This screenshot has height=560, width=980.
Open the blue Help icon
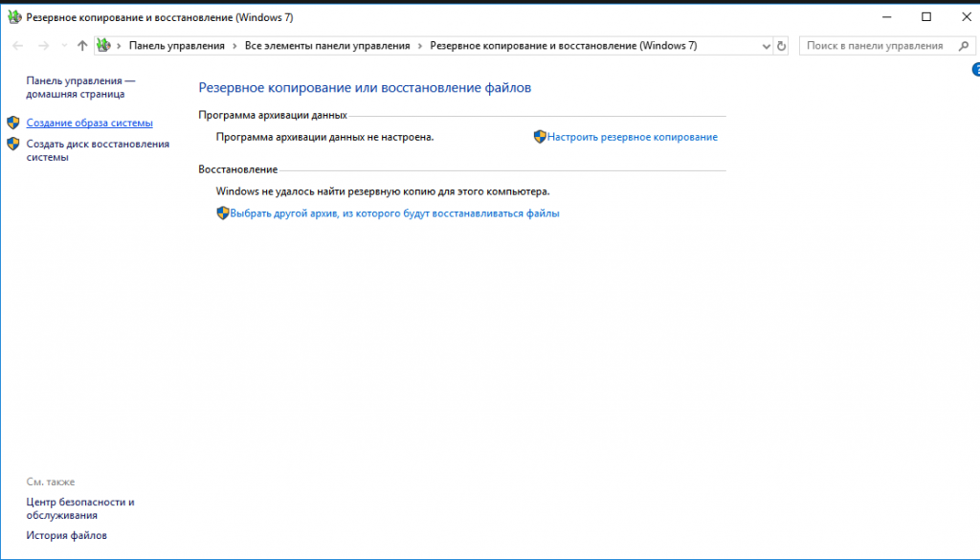pos(975,70)
